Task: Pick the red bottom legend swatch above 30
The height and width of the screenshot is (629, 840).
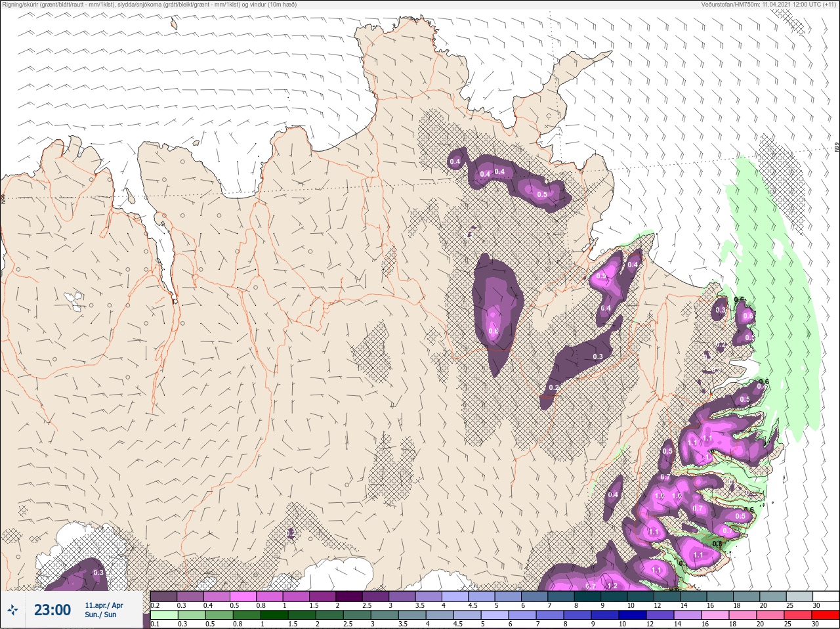Action: [826, 615]
